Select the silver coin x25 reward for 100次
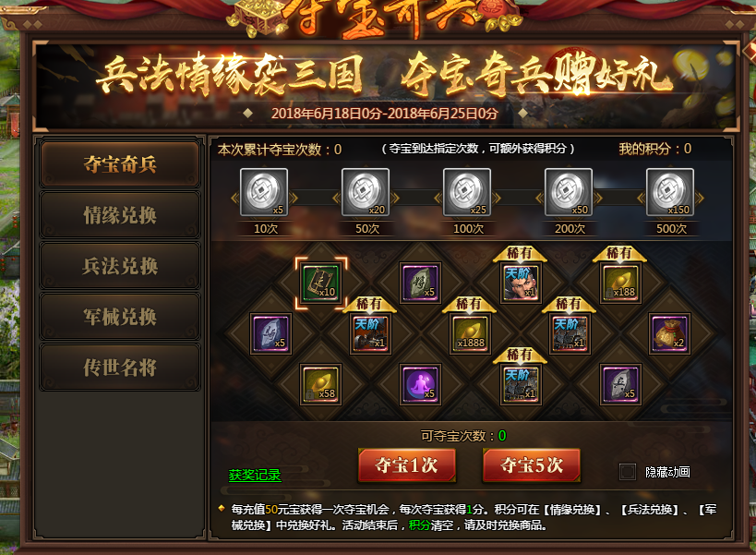 467,192
